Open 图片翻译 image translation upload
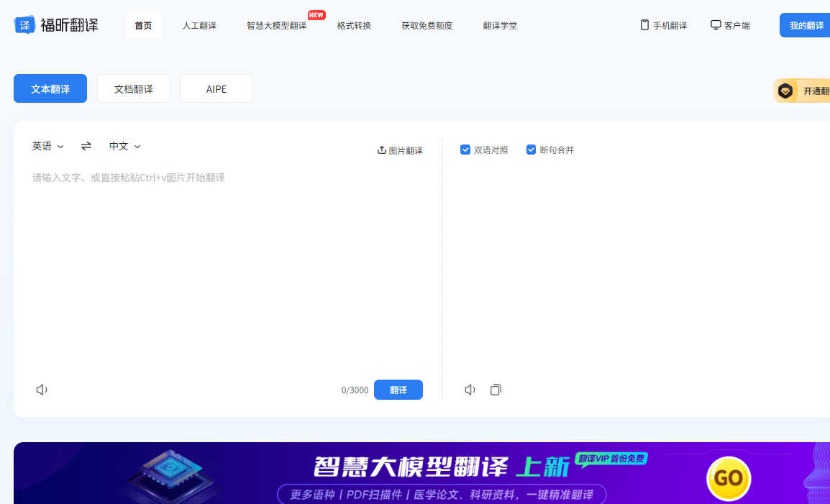This screenshot has width=830, height=504. [x=400, y=150]
